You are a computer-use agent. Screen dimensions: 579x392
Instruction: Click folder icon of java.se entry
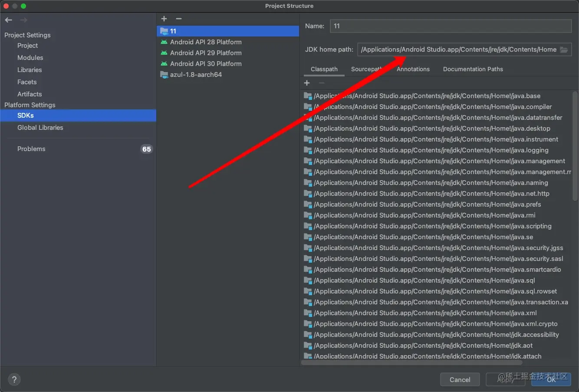pyautogui.click(x=308, y=237)
